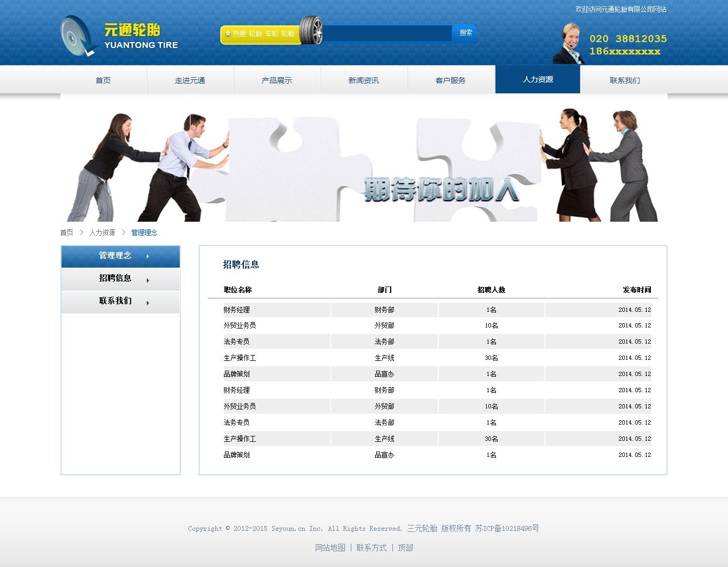The image size is (728, 567).
Task: Click hot keyword 轮轴
Action: (288, 33)
